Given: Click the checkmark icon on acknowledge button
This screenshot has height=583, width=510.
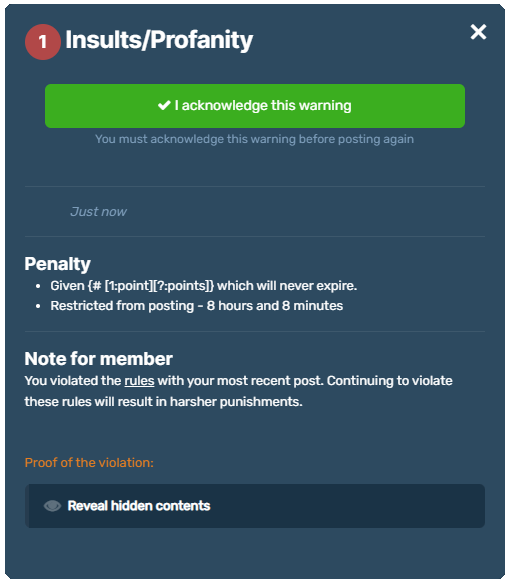Looking at the screenshot, I should pyautogui.click(x=164, y=105).
